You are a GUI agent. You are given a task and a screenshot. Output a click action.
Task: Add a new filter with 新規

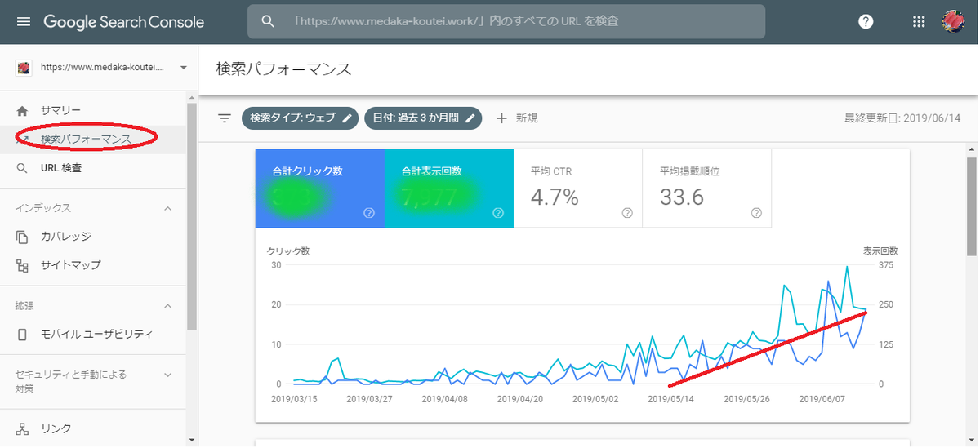(x=517, y=118)
